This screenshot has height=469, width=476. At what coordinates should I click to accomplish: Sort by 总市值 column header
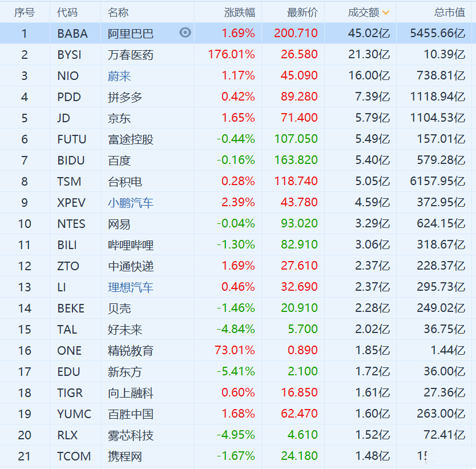tap(450, 13)
